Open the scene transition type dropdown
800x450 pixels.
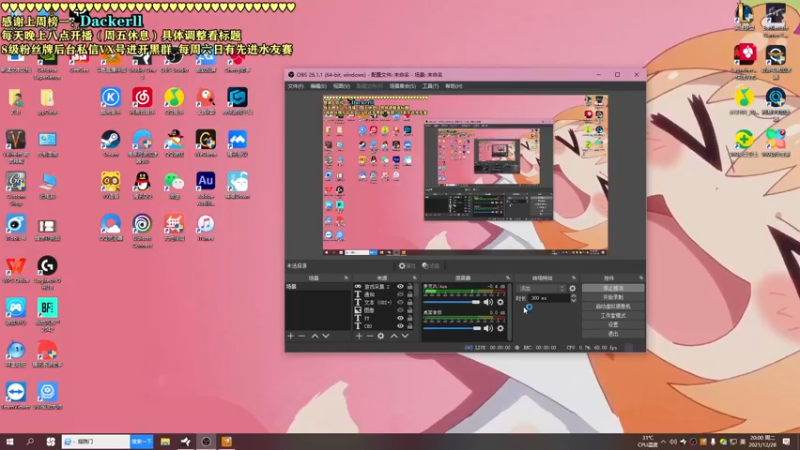[541, 288]
